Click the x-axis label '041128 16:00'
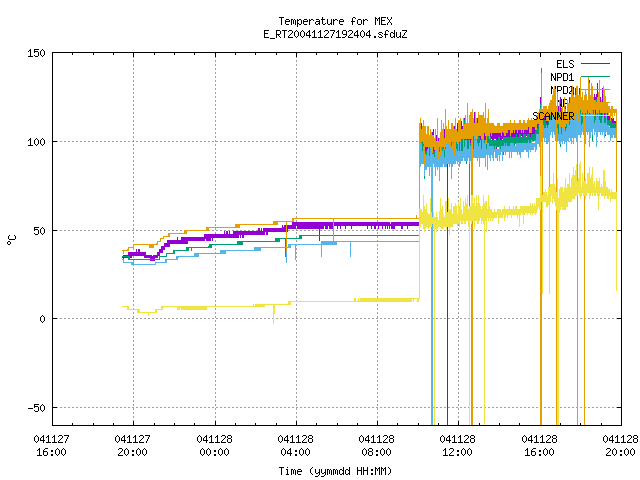 [539, 446]
